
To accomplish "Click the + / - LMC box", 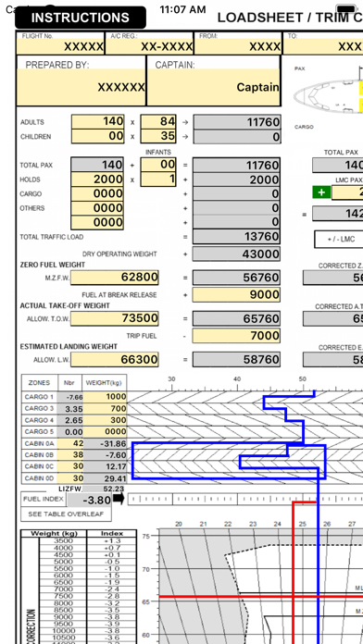I will tap(340, 239).
